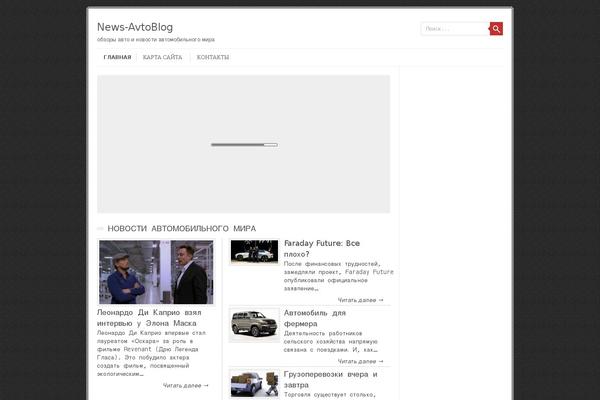Click excerpt text starting После финансовых трудностей

coord(338,276)
